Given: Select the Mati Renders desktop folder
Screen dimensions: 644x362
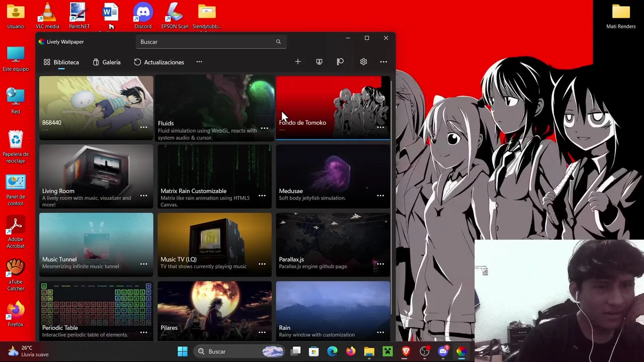Looking at the screenshot, I should (x=621, y=15).
